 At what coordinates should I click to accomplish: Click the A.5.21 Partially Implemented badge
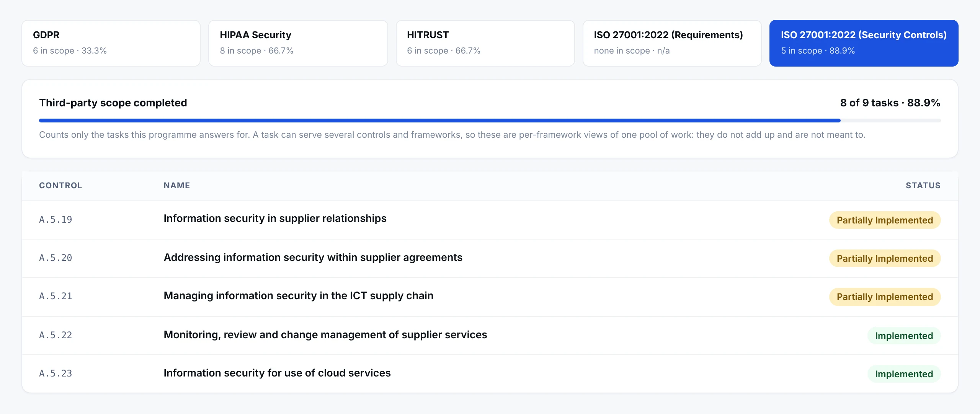[x=885, y=297]
